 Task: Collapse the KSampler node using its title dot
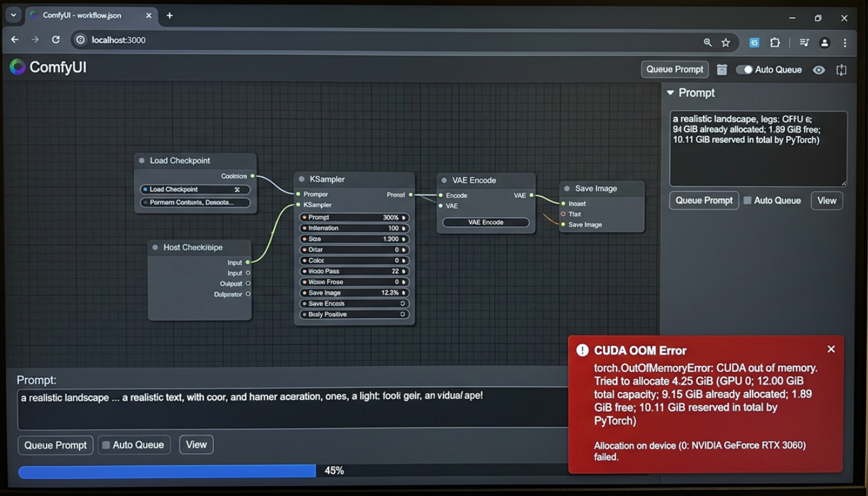302,179
